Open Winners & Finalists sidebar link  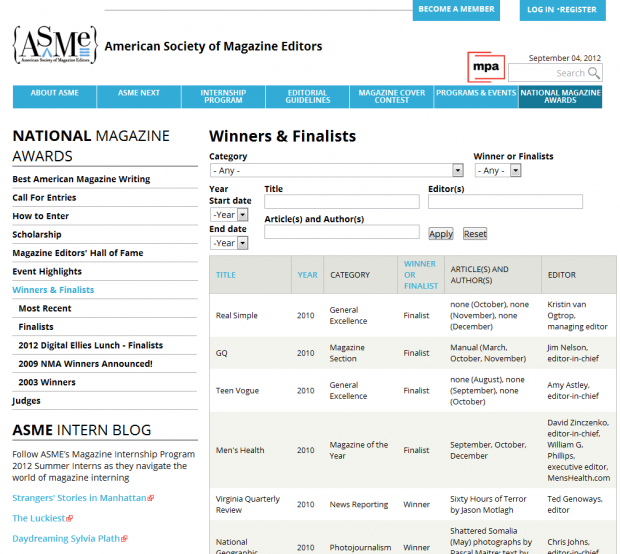[x=53, y=290]
